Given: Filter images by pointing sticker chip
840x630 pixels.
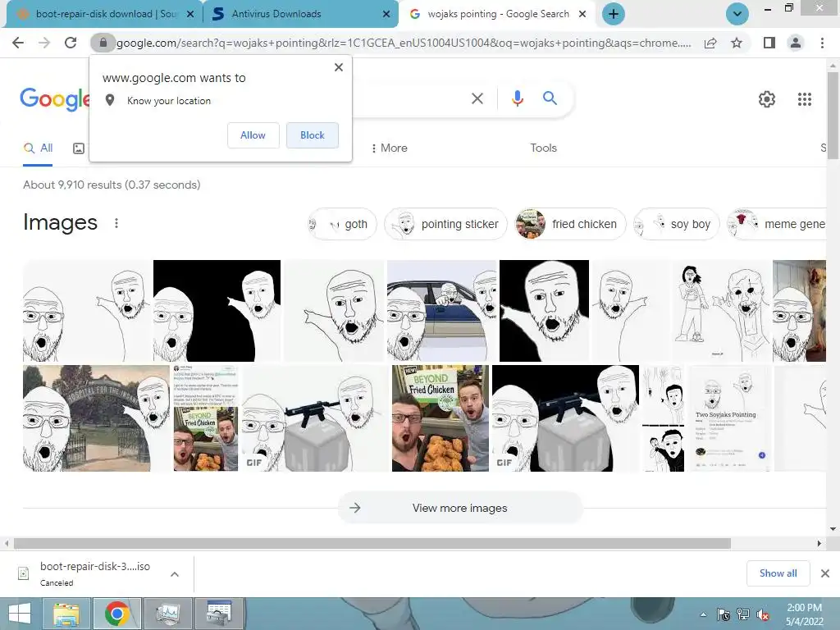Looking at the screenshot, I should pyautogui.click(x=445, y=224).
